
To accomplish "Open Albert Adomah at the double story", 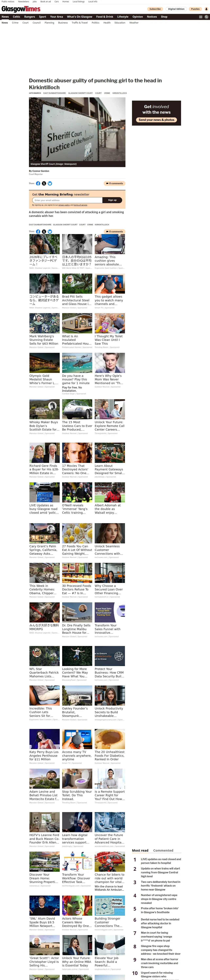I will 110,498.
